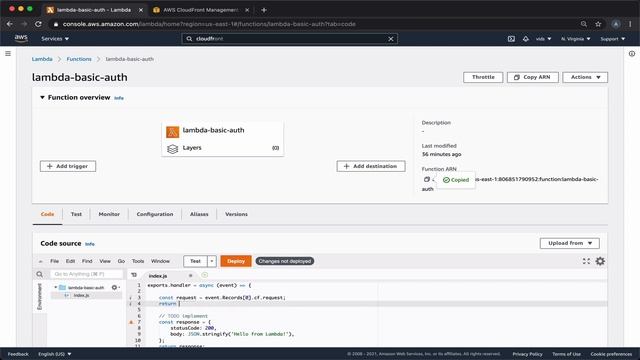The height and width of the screenshot is (360, 640).
Task: Open the editor Window menu
Action: click(x=160, y=261)
